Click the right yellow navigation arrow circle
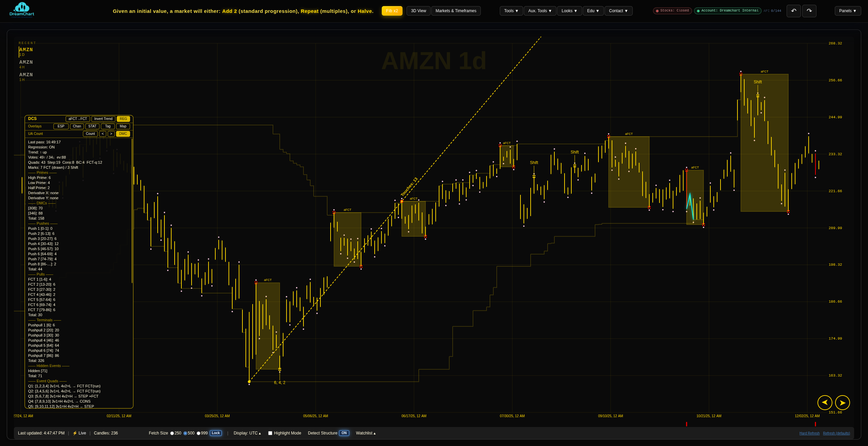The height and width of the screenshot is (446, 868). (842, 403)
